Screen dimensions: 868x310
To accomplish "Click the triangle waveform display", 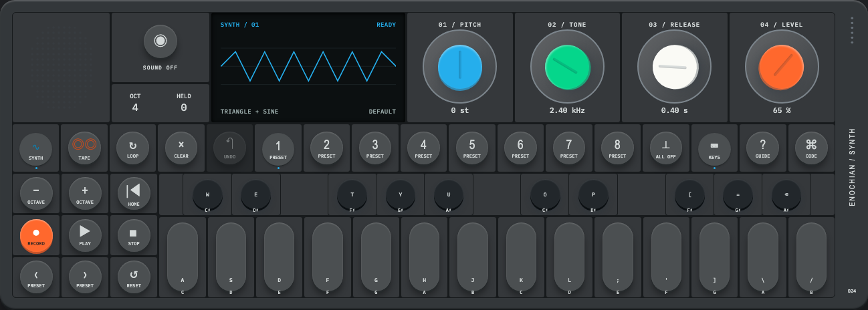I will 308,66.
